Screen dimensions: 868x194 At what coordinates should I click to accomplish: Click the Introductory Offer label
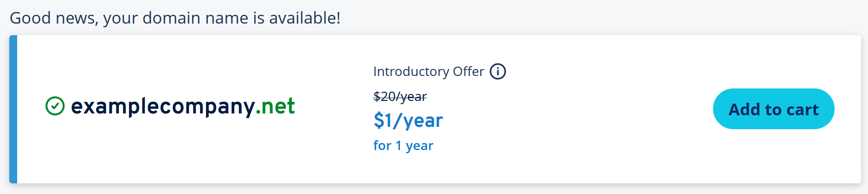coord(428,72)
